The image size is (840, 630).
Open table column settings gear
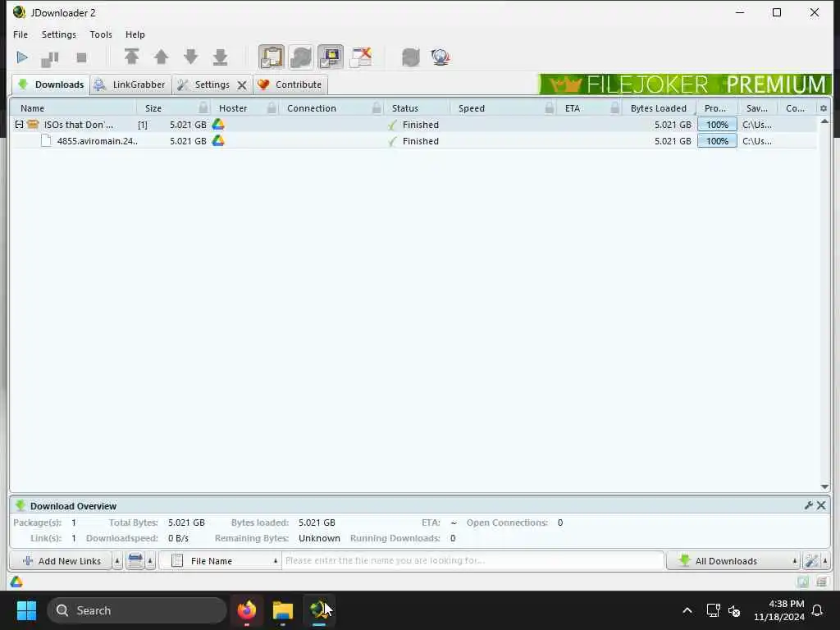click(824, 108)
